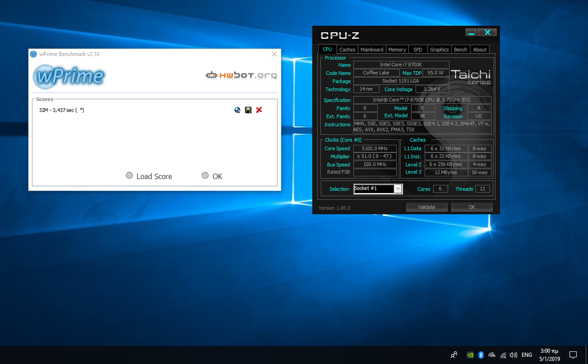Image resolution: width=588 pixels, height=364 pixels.
Task: Select the OK radio button in wPrime
Action: click(x=205, y=175)
